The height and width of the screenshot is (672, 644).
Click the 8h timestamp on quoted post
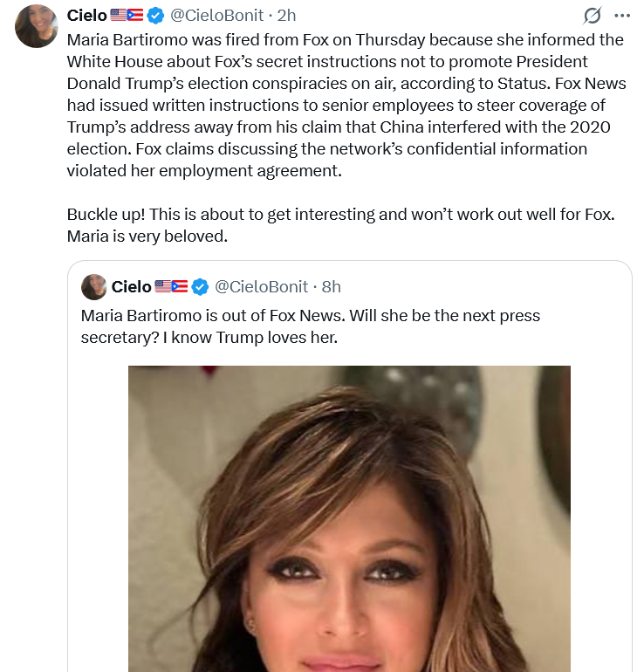point(332,287)
